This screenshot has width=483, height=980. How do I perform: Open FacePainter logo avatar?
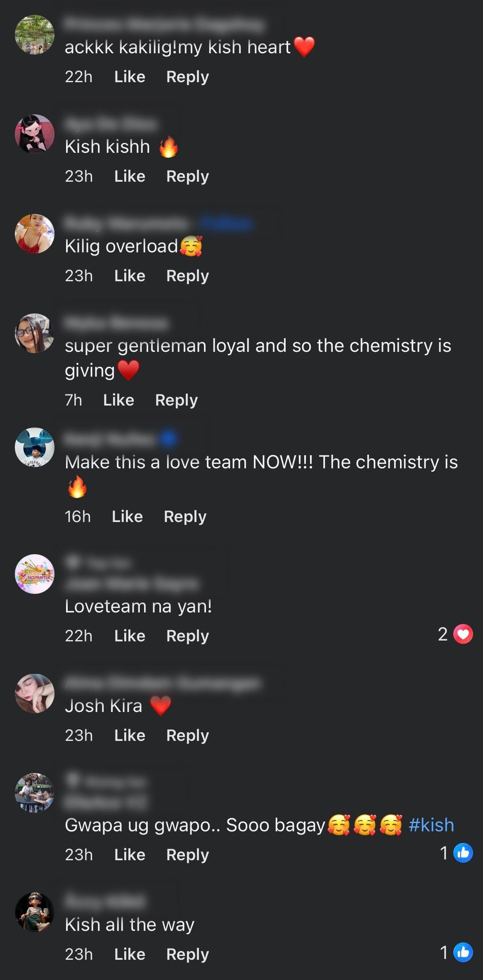pyautogui.click(x=35, y=574)
